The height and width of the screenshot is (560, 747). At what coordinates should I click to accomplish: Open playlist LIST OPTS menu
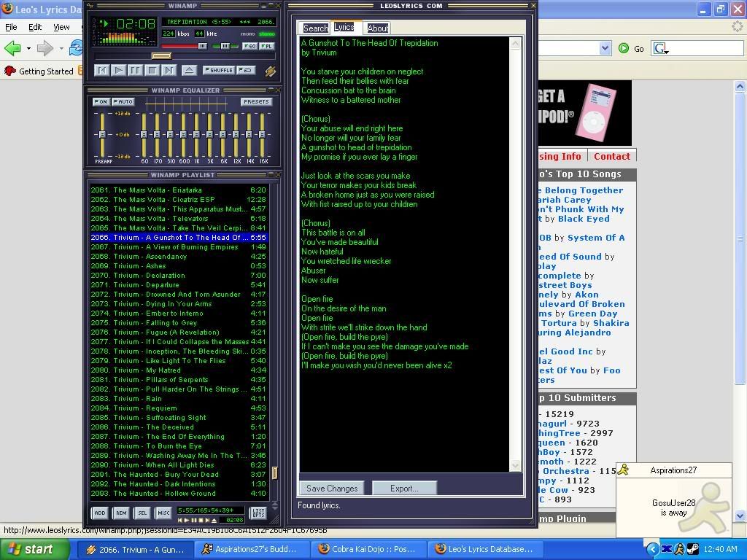(x=258, y=513)
